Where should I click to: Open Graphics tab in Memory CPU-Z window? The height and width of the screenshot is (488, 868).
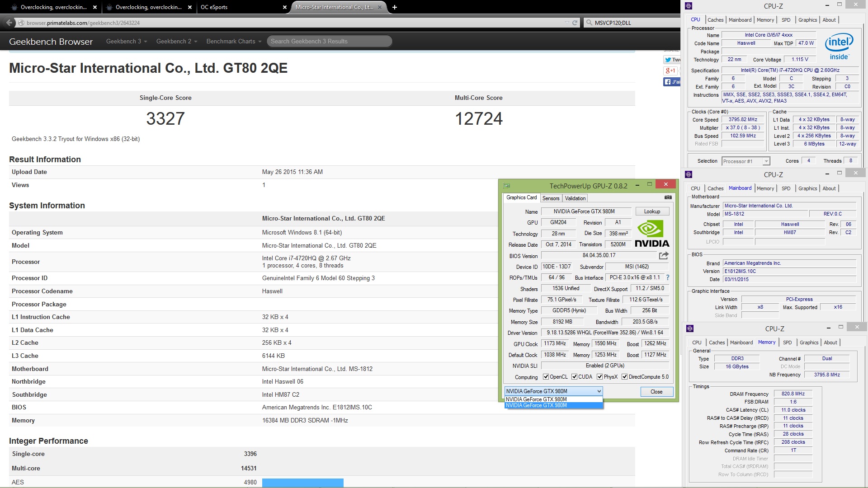tap(809, 343)
